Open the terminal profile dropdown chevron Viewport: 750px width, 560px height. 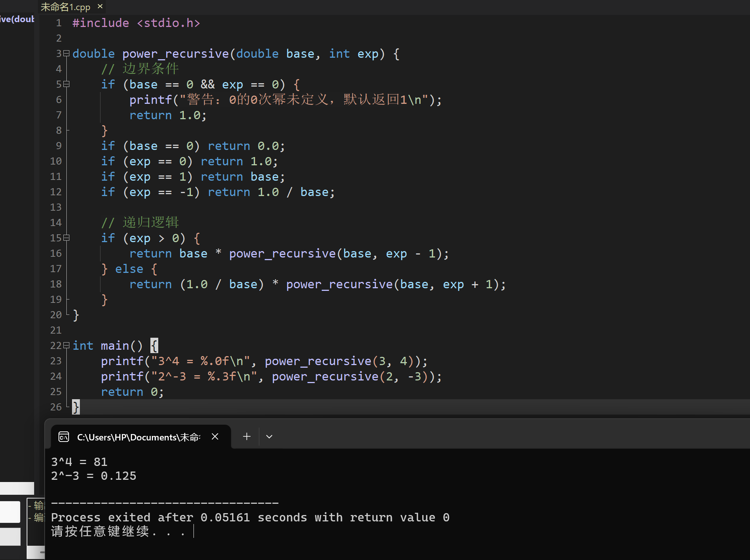point(269,436)
